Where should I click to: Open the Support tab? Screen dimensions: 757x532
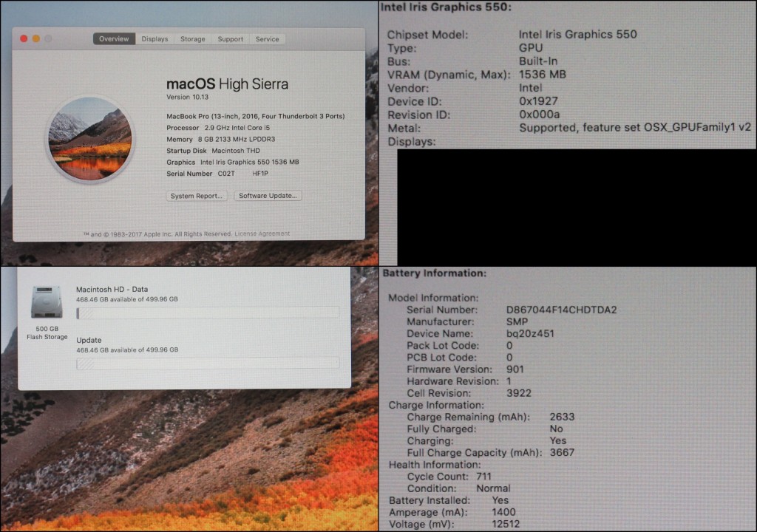coord(231,39)
